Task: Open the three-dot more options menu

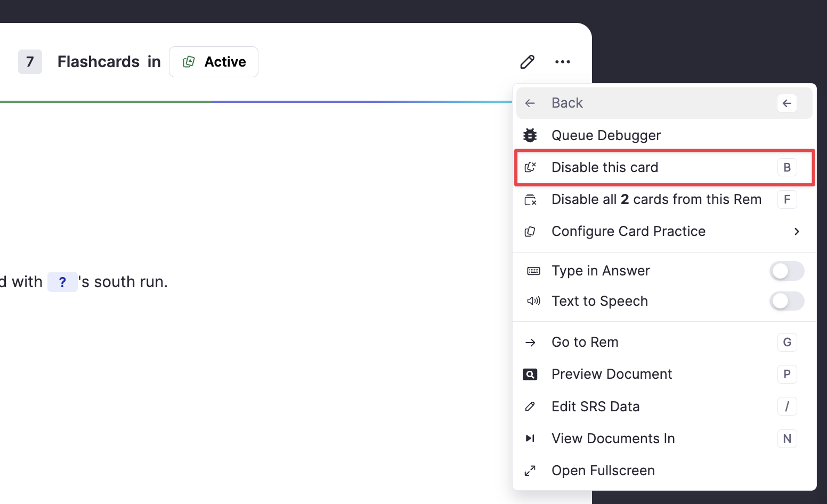Action: 562,62
